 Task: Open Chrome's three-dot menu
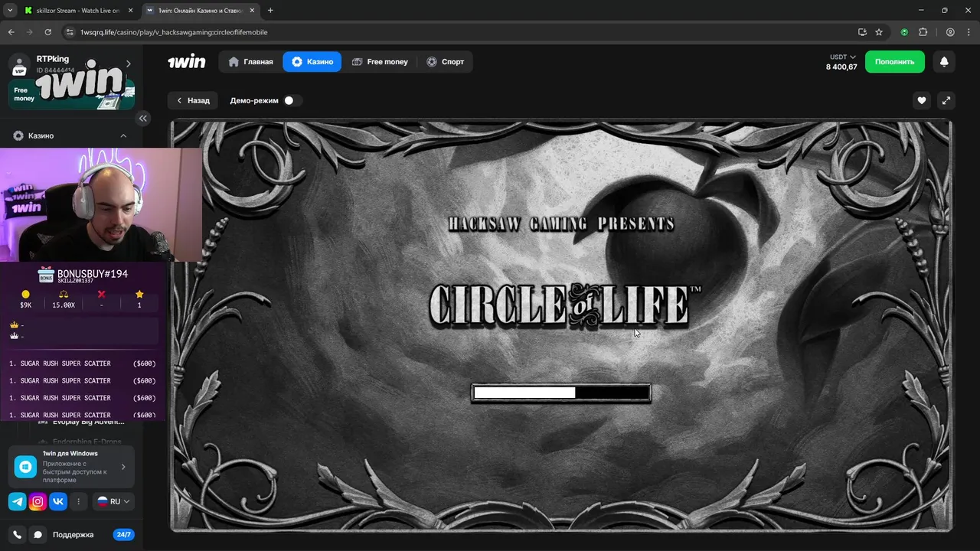tap(968, 32)
